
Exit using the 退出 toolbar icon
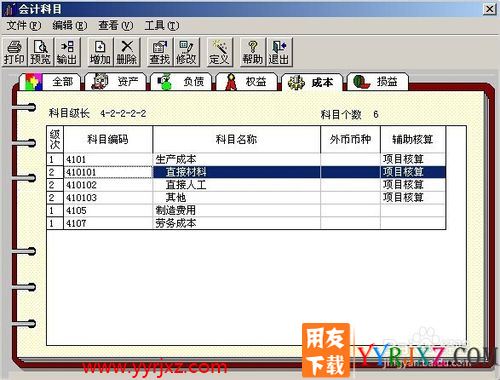279,52
